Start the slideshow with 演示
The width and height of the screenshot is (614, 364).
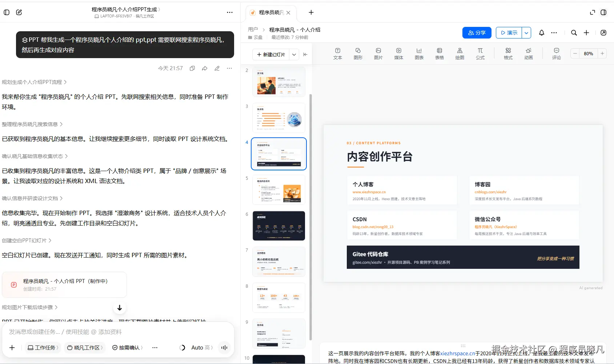click(x=509, y=33)
